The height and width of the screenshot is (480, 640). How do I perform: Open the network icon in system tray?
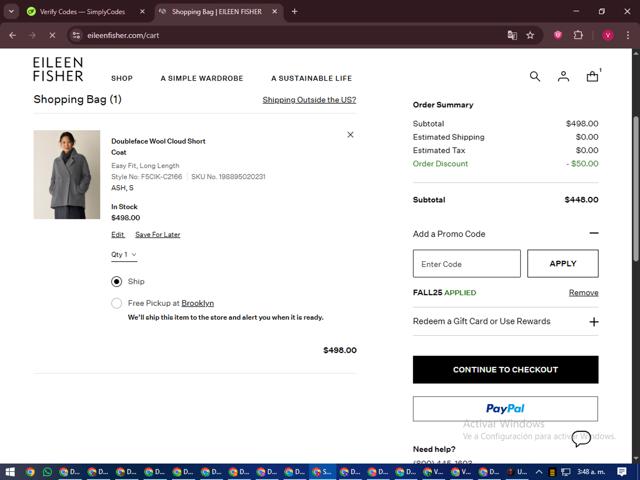565,472
